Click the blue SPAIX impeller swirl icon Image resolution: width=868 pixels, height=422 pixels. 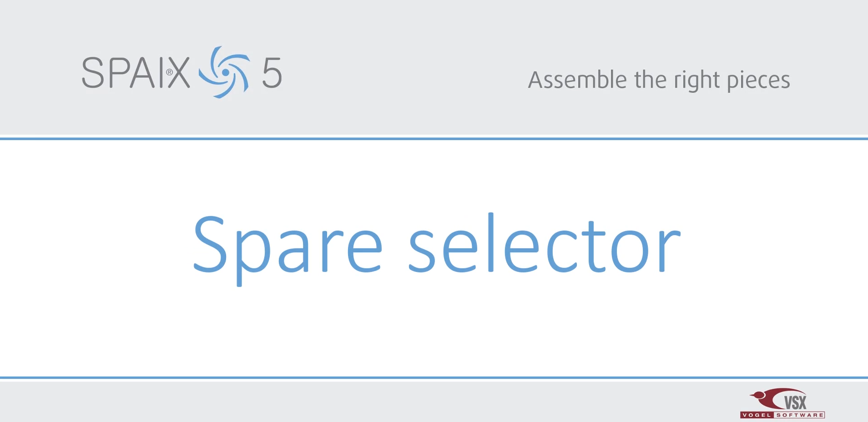[224, 72]
